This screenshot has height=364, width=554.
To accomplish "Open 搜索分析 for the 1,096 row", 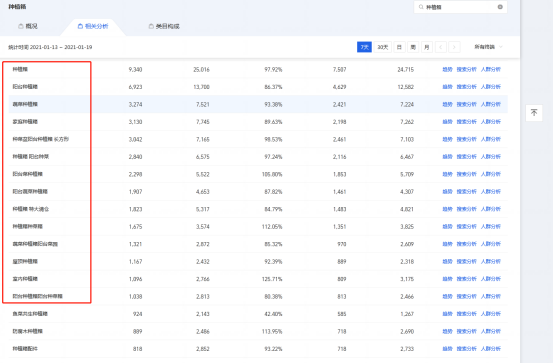I will [466, 279].
